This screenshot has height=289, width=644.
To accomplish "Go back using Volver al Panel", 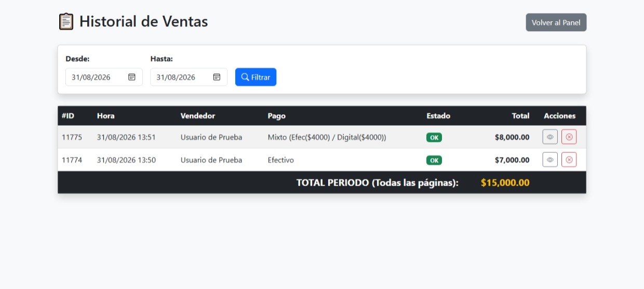I will pos(556,22).
